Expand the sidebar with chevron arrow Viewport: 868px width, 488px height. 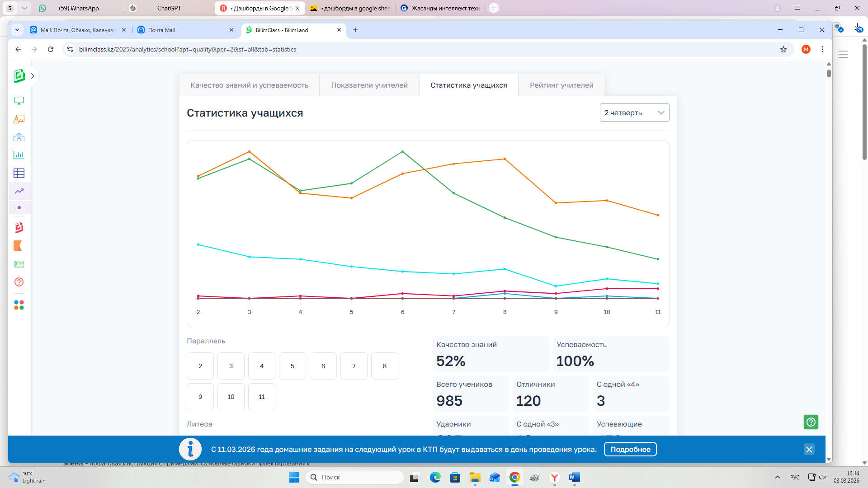pos(33,76)
